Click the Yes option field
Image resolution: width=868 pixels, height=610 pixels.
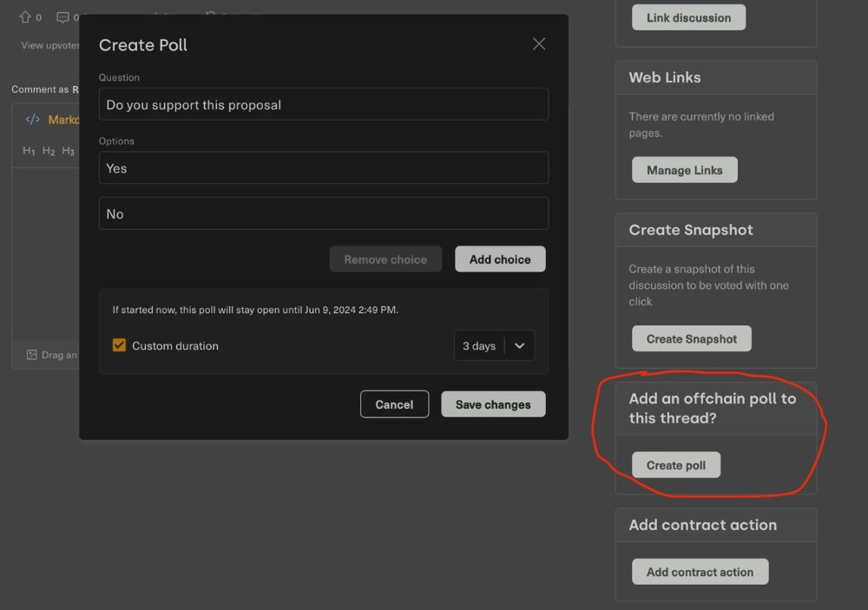(x=323, y=168)
